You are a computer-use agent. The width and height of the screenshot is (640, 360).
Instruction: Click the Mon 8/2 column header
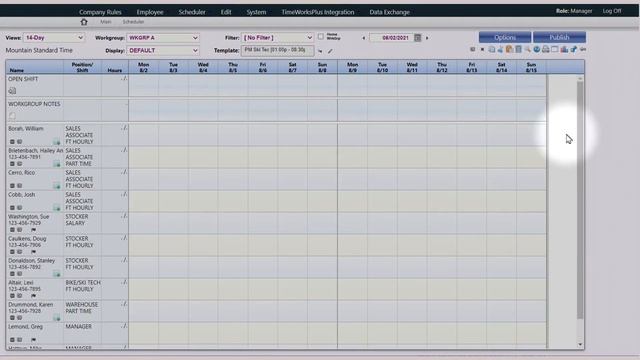pyautogui.click(x=143, y=67)
